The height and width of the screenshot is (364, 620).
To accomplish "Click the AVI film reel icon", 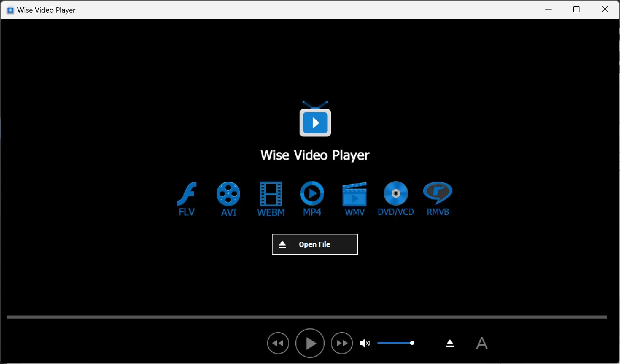I will (228, 194).
